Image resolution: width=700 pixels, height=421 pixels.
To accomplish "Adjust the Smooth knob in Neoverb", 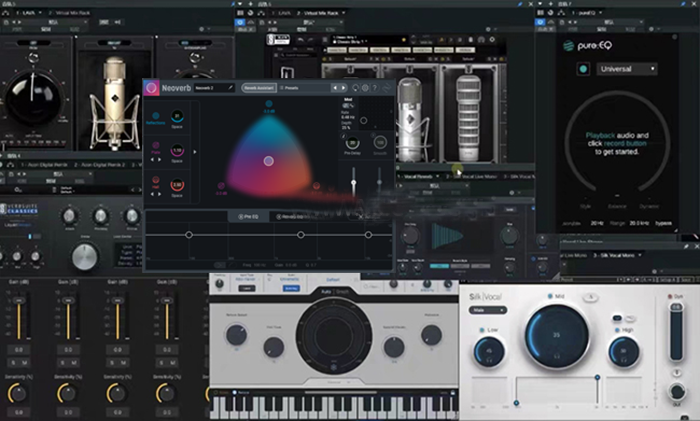I will pyautogui.click(x=380, y=143).
